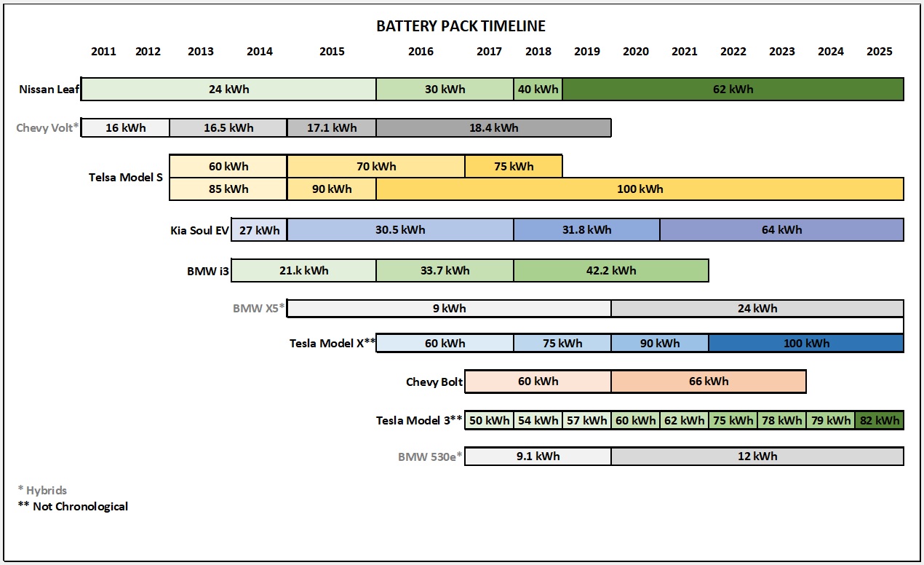Select the 2023 year label
Viewport: 924px width, 565px height.
coord(782,51)
